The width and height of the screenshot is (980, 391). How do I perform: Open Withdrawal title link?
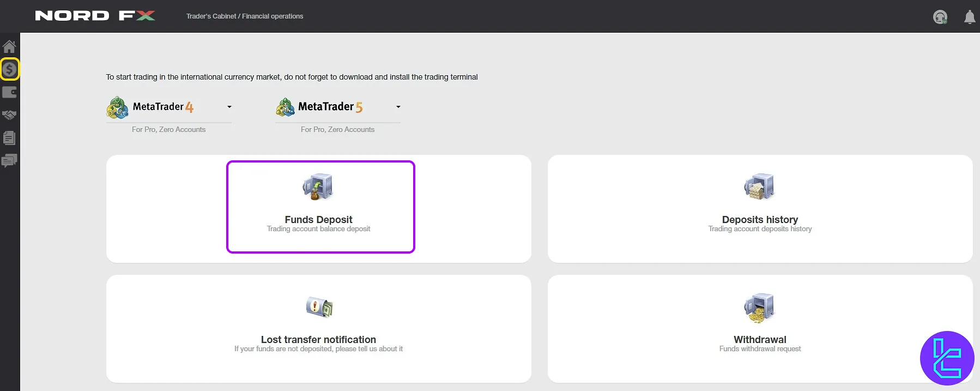pyautogui.click(x=760, y=339)
